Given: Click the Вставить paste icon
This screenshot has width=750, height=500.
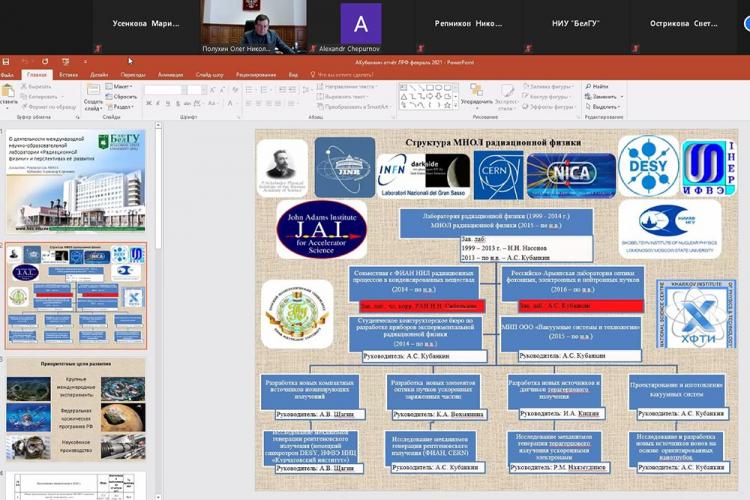Looking at the screenshot, I should click(x=10, y=94).
